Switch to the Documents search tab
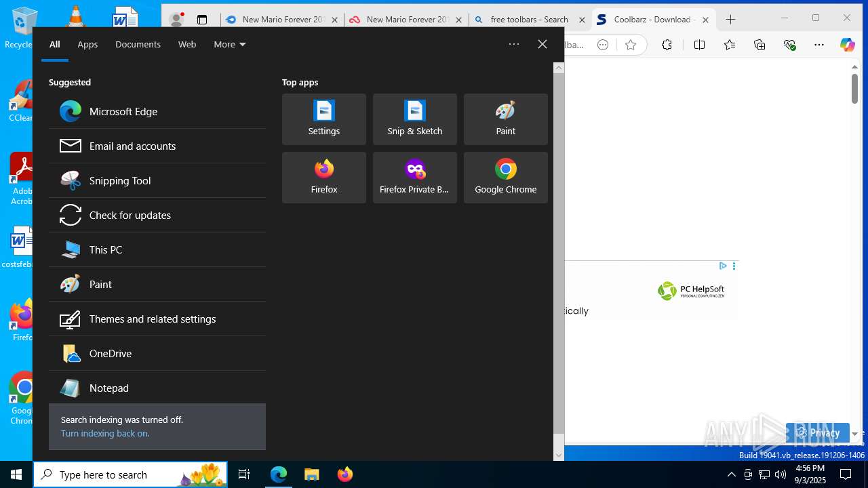The image size is (868, 488). [x=138, y=44]
